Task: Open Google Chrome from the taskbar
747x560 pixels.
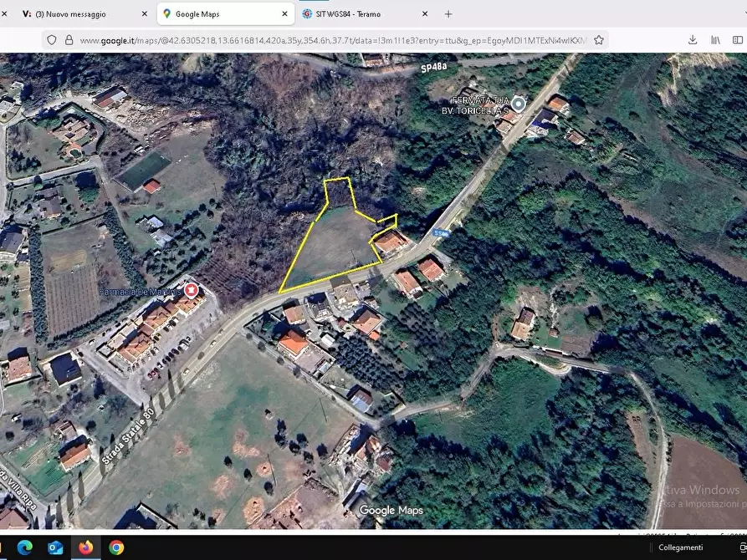Action: click(x=116, y=549)
